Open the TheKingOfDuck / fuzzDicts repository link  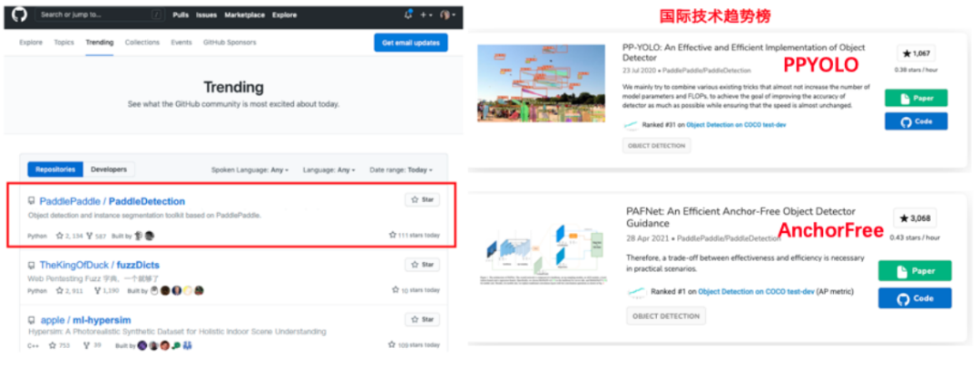(x=102, y=265)
